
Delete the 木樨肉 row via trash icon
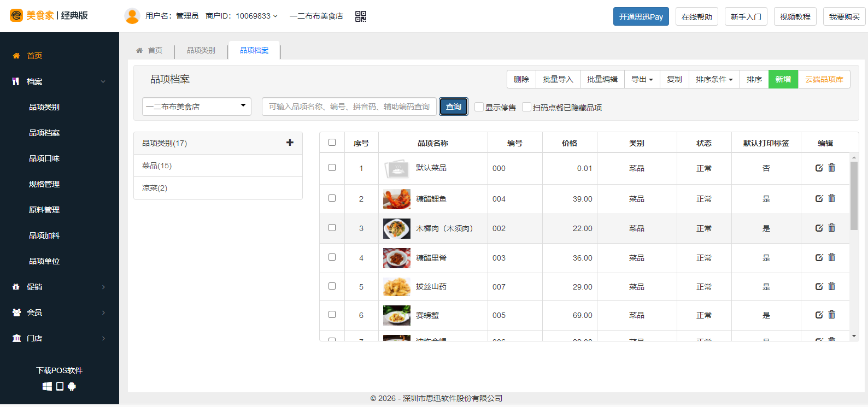tap(832, 228)
